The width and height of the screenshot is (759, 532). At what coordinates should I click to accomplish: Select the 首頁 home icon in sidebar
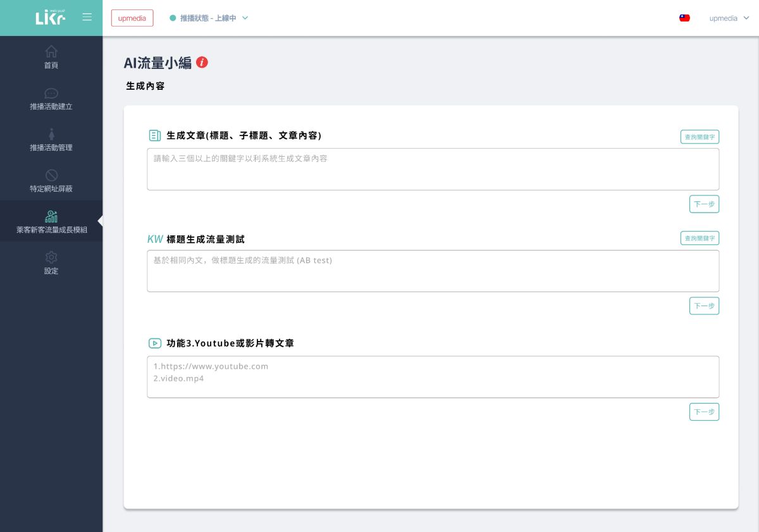51,51
